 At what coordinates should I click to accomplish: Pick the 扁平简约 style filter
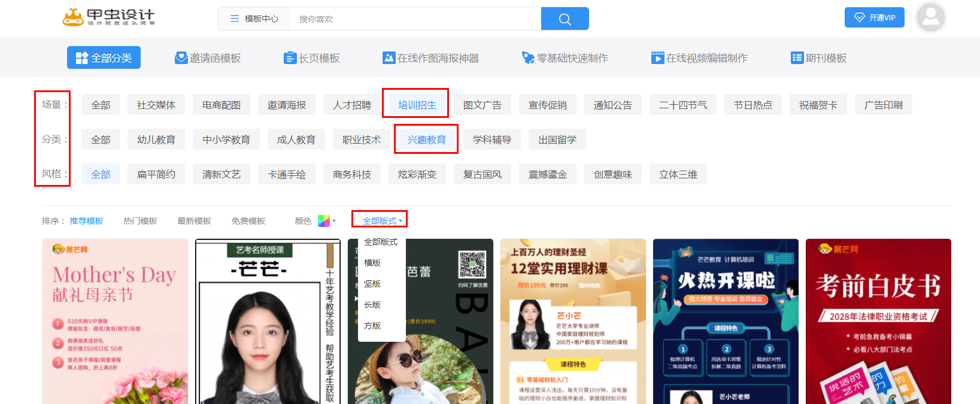pyautogui.click(x=156, y=174)
